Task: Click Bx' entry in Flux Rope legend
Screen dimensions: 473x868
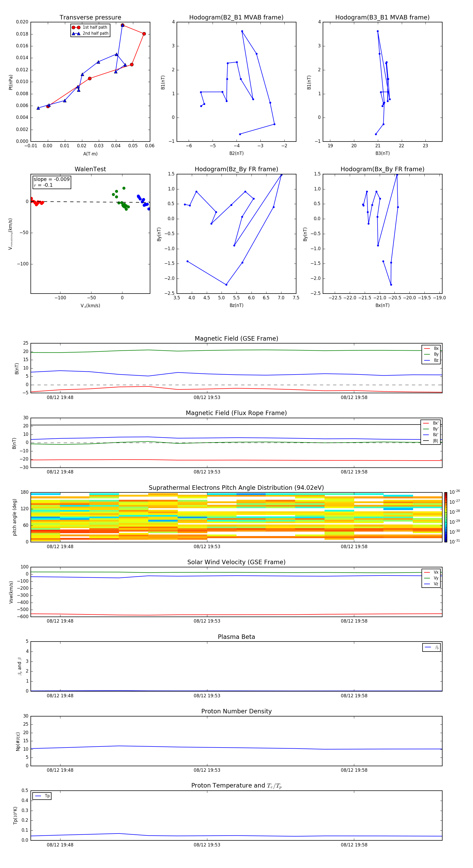Action: pos(436,423)
